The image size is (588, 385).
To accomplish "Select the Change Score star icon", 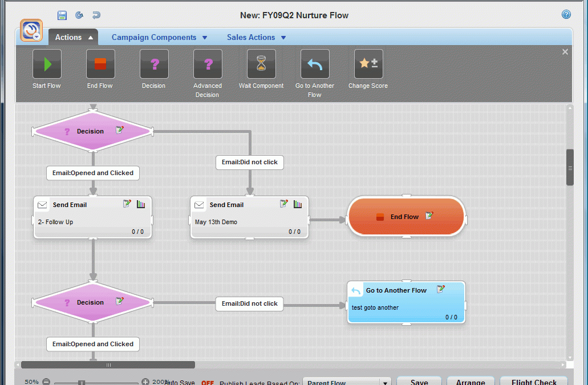I will tap(368, 64).
